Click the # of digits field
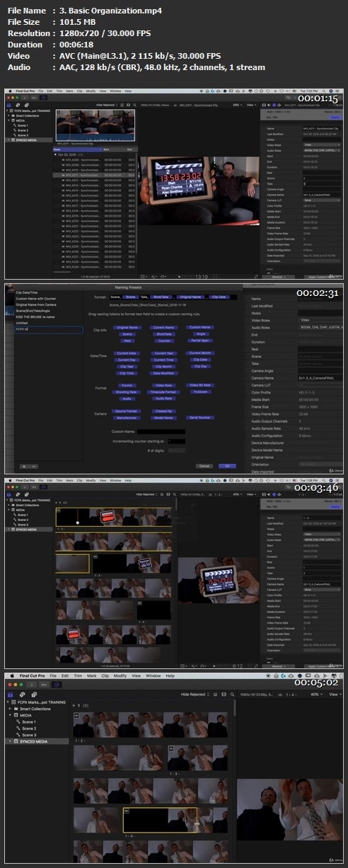The height and width of the screenshot is (868, 348). pos(176,450)
